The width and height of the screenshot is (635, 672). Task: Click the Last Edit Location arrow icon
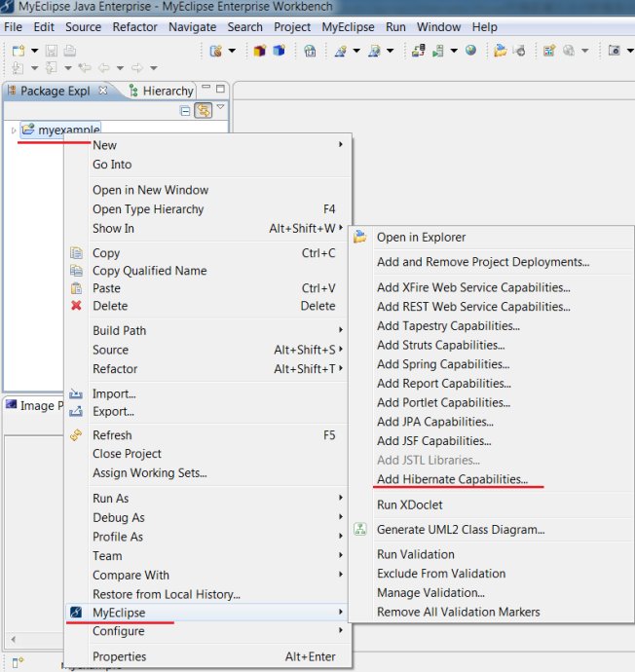(x=85, y=68)
